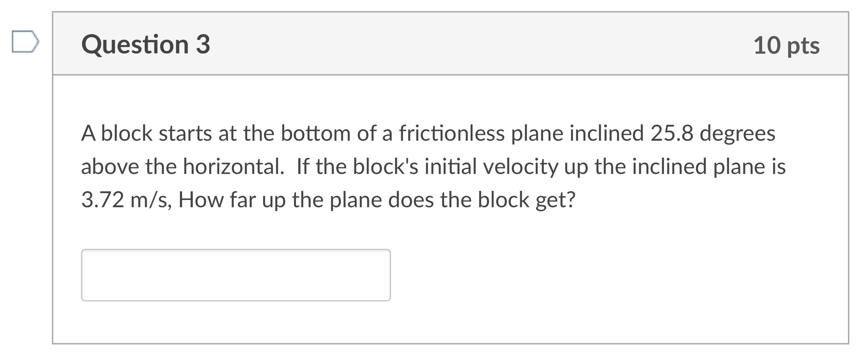The image size is (868, 359).
Task: Select the Question 3 heading
Action: point(146,45)
